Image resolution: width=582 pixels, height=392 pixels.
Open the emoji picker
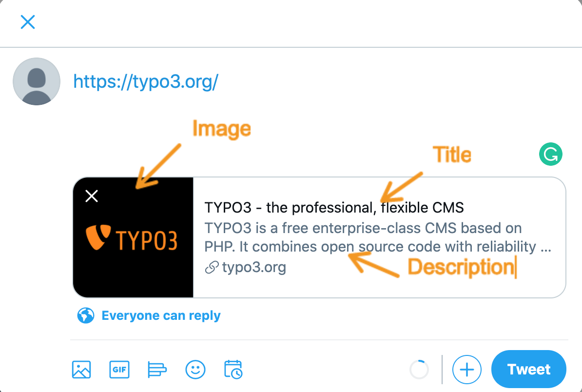tap(195, 370)
